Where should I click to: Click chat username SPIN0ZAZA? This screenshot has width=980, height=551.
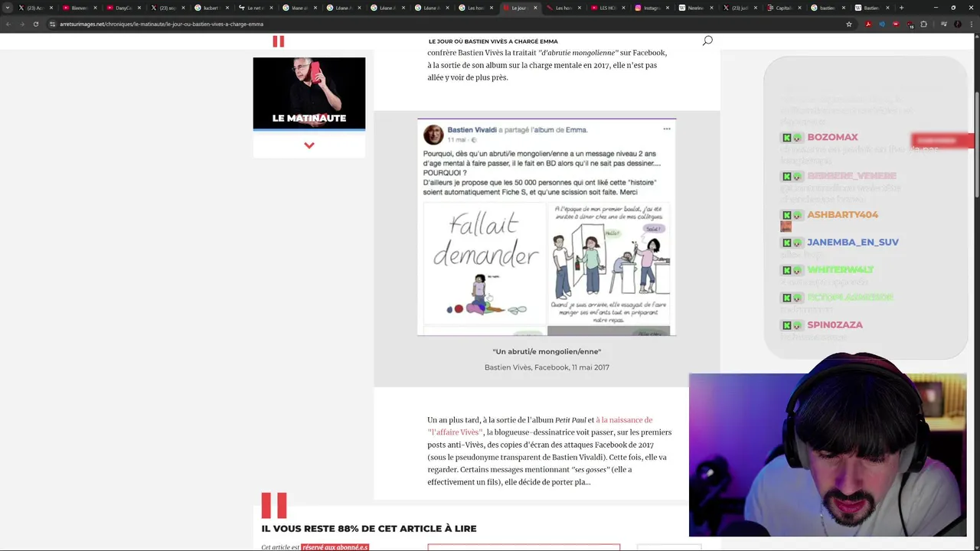(835, 324)
